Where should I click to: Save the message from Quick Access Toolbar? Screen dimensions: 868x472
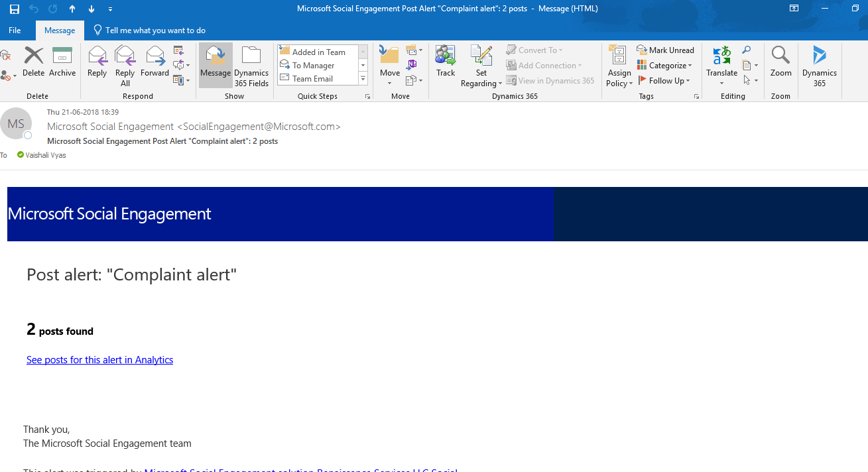(x=15, y=9)
